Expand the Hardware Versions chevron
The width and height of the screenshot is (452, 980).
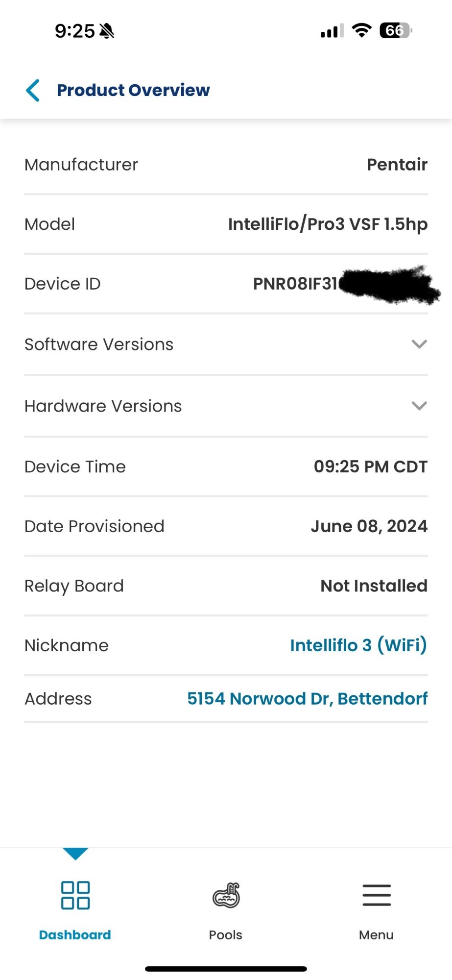(419, 406)
